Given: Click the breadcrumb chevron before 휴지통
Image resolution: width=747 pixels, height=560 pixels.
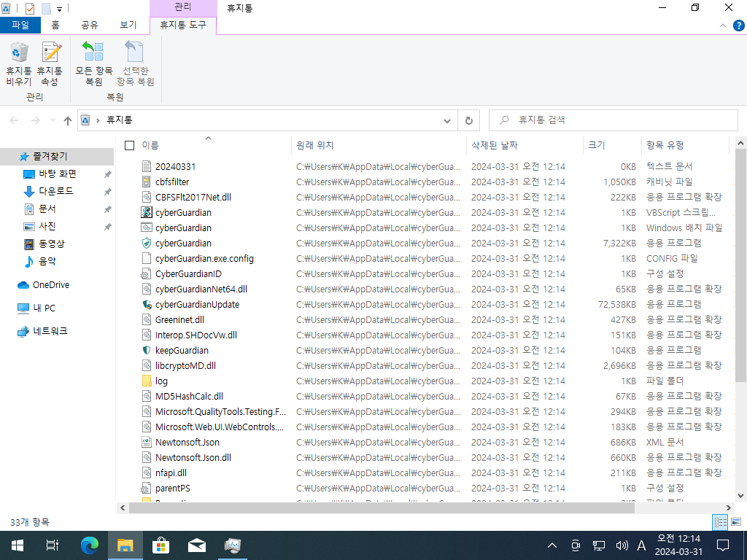Looking at the screenshot, I should (98, 120).
